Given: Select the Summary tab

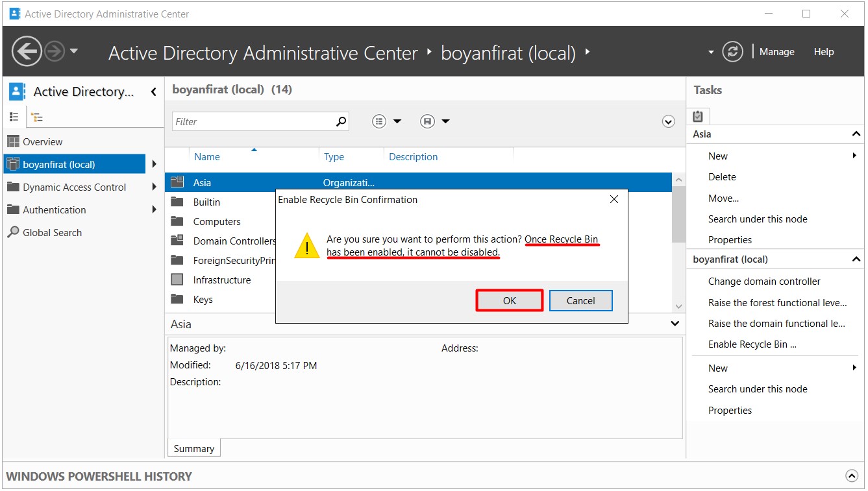Looking at the screenshot, I should click(193, 448).
